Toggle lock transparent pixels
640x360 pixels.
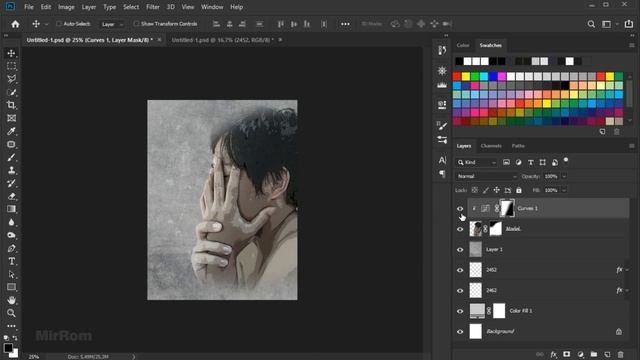475,190
